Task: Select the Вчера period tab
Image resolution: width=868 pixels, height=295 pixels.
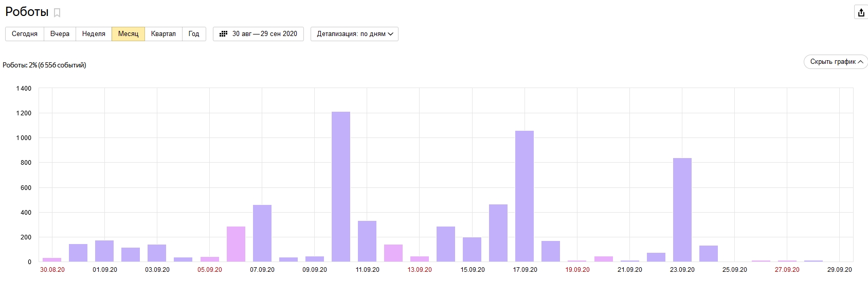Action: (60, 34)
